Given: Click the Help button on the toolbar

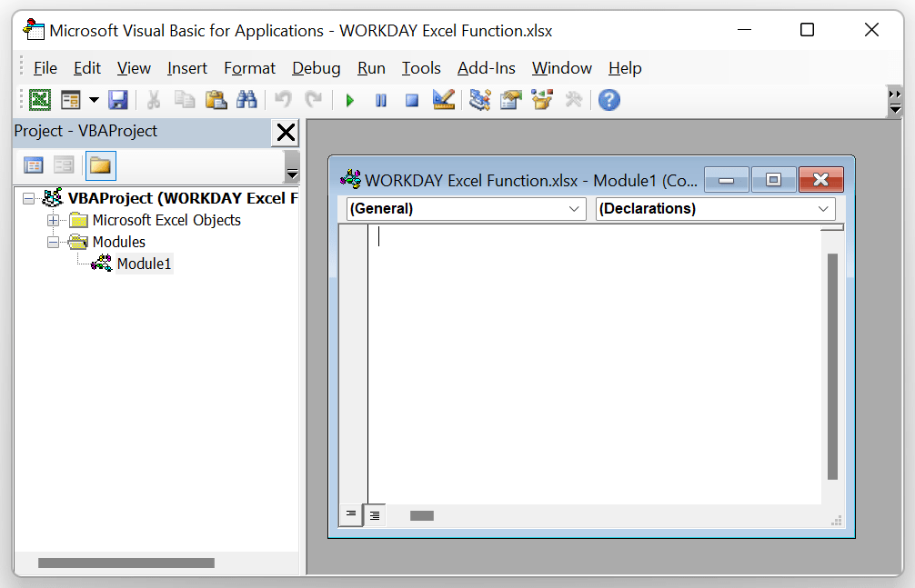Looking at the screenshot, I should point(608,100).
